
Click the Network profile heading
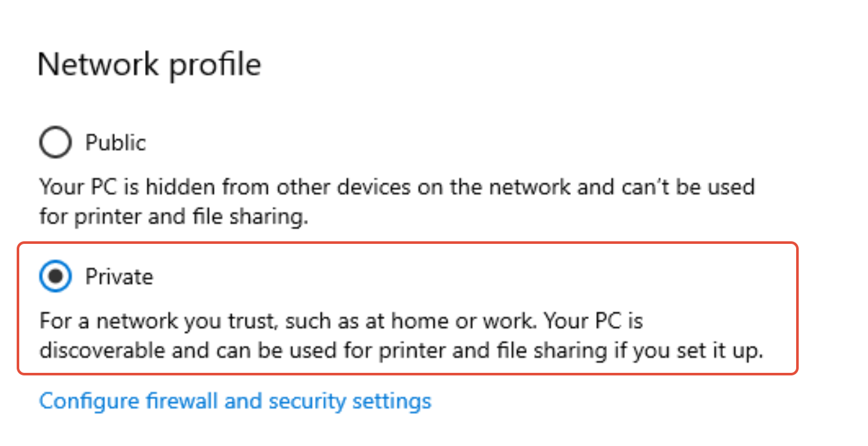[x=149, y=65]
